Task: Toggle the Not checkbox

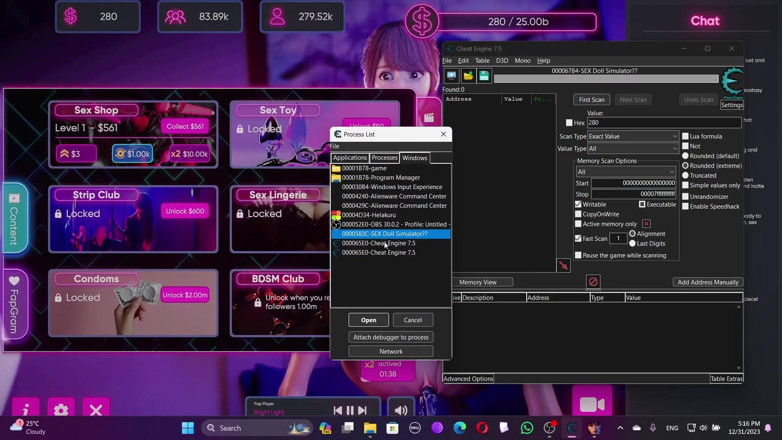Action: [685, 146]
